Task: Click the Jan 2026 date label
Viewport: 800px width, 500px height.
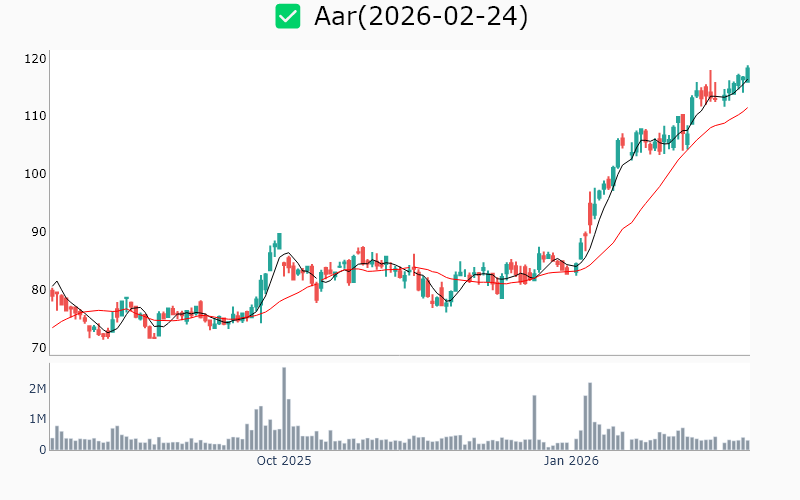Action: [571, 461]
